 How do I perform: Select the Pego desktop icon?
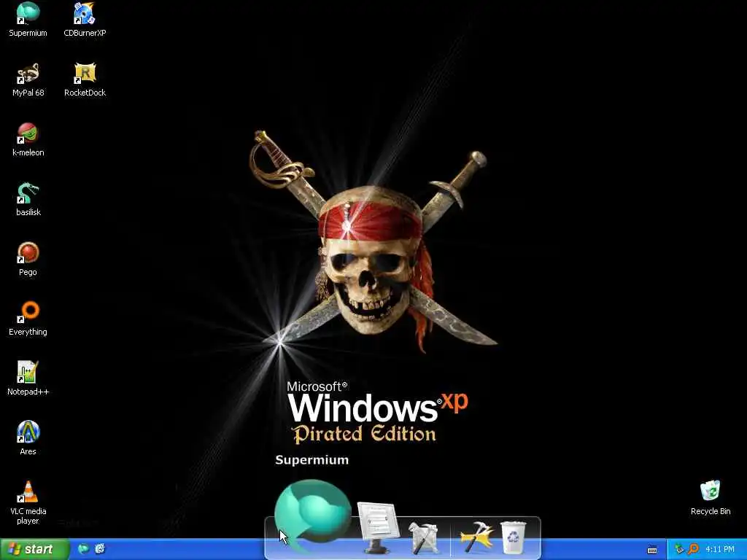[28, 259]
